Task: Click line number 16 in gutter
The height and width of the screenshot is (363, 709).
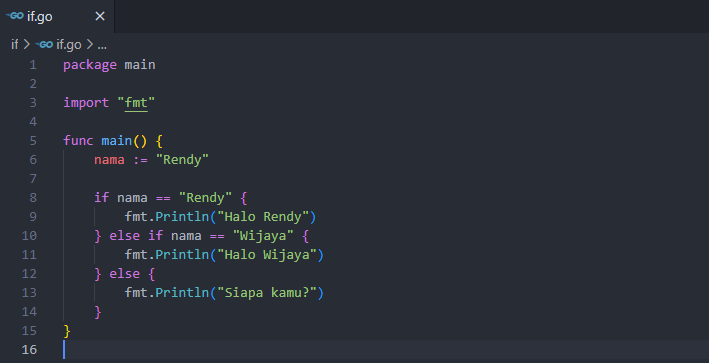Action: 29,349
